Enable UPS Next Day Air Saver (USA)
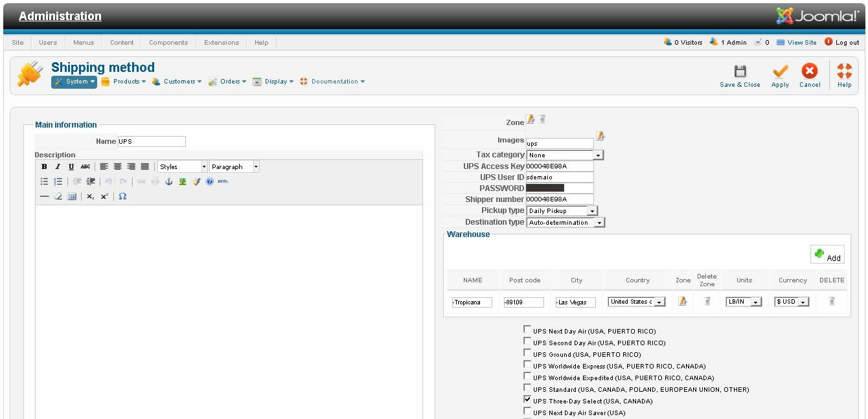The image size is (868, 419). [x=527, y=411]
